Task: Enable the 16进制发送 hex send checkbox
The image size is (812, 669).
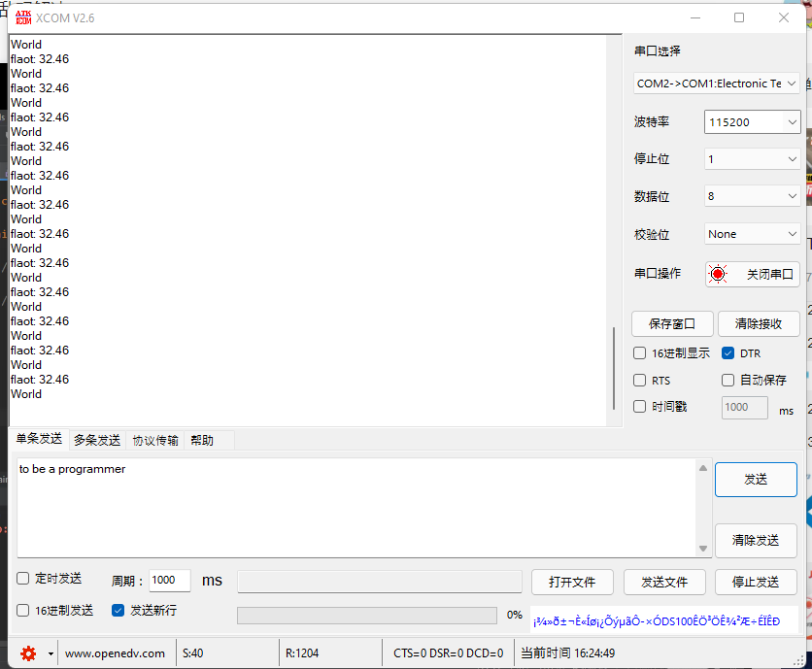Action: pyautogui.click(x=22, y=611)
